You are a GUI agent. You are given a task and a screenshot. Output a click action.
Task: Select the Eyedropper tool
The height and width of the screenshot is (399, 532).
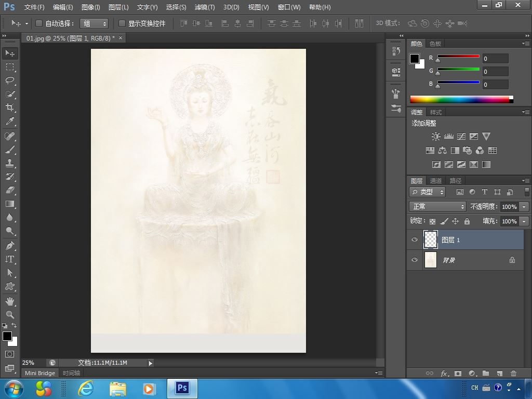(10, 121)
